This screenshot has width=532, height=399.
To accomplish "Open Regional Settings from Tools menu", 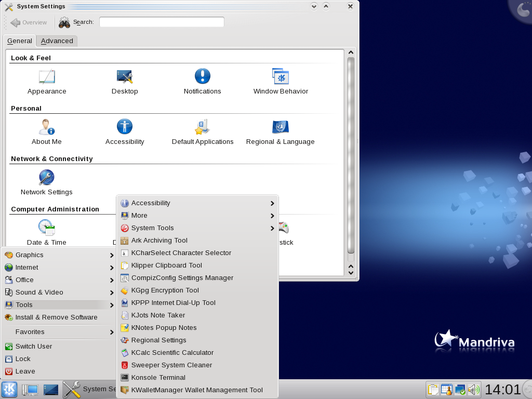I will 197,340.
